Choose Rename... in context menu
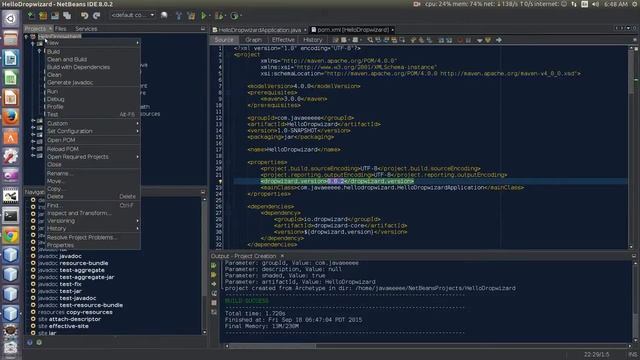 click(x=93, y=173)
